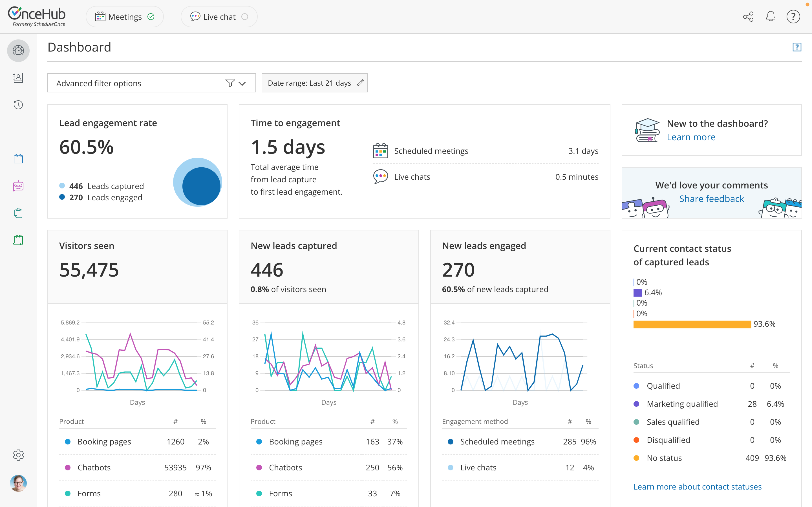Viewport: 812px width, 507px height.
Task: Click the Learn more link
Action: point(691,137)
